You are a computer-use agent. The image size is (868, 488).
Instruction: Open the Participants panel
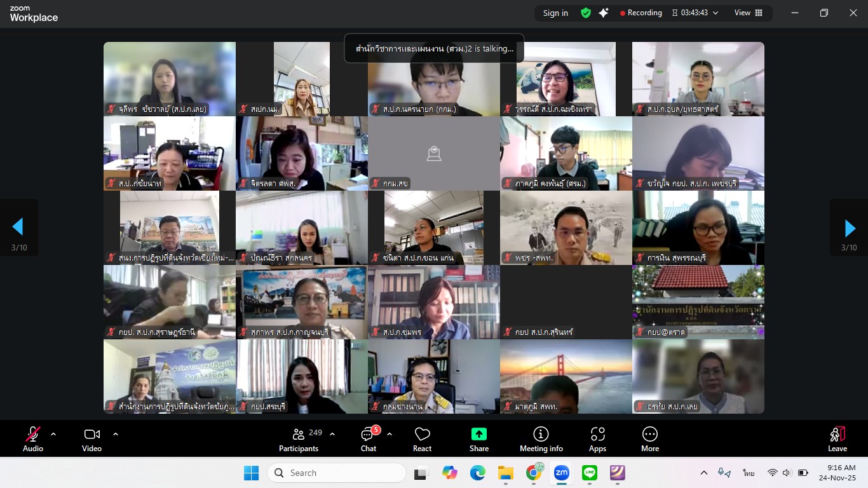click(299, 440)
